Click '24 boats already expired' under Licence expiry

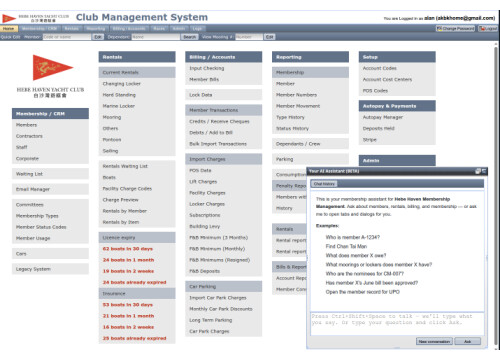[134, 282]
